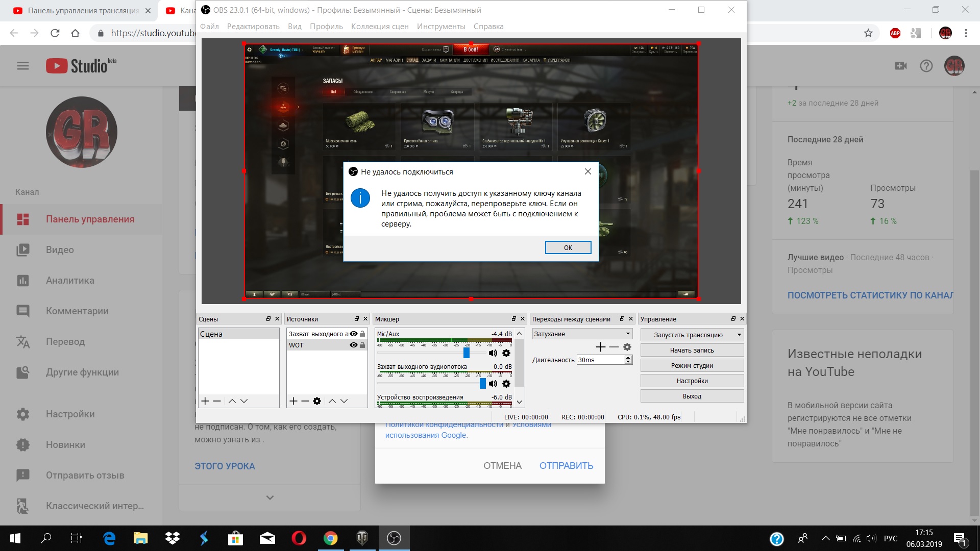Undock the Scene Transitions panel

622,319
